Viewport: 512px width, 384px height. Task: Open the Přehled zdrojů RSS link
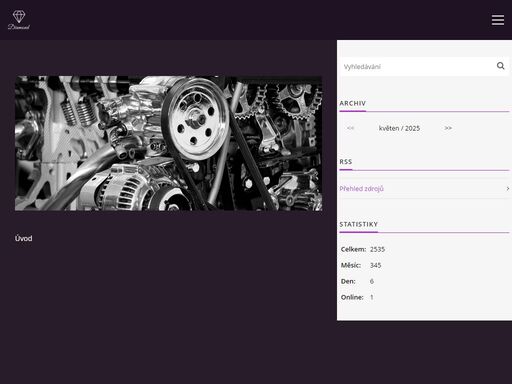coord(362,189)
